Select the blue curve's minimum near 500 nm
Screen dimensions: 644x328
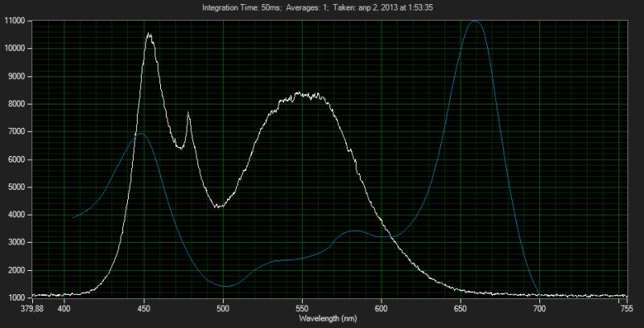point(225,286)
